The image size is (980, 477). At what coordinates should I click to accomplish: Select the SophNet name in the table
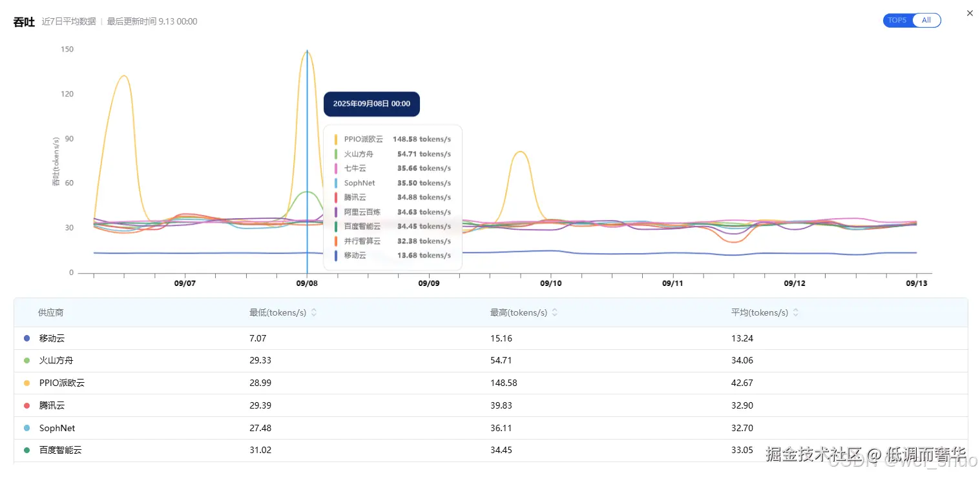(57, 428)
